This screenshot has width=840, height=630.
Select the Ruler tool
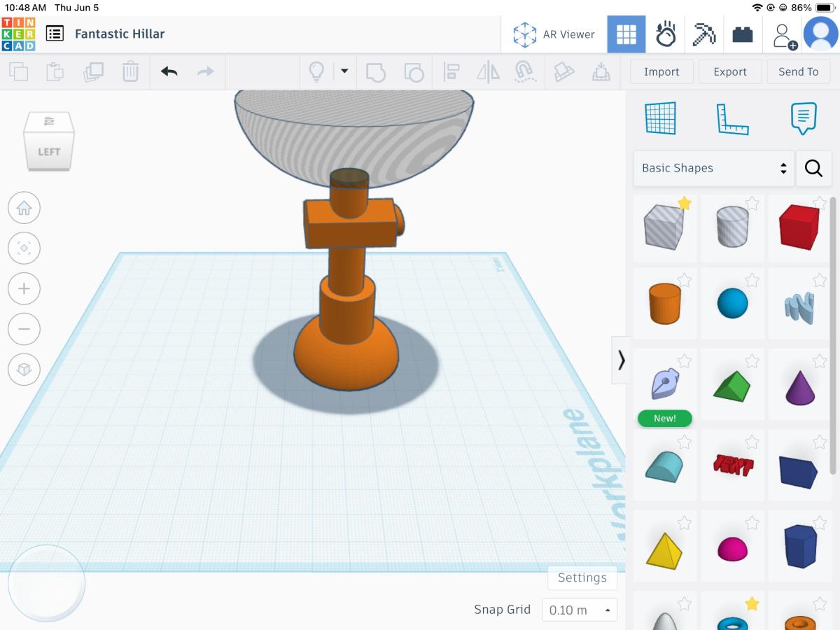732,118
